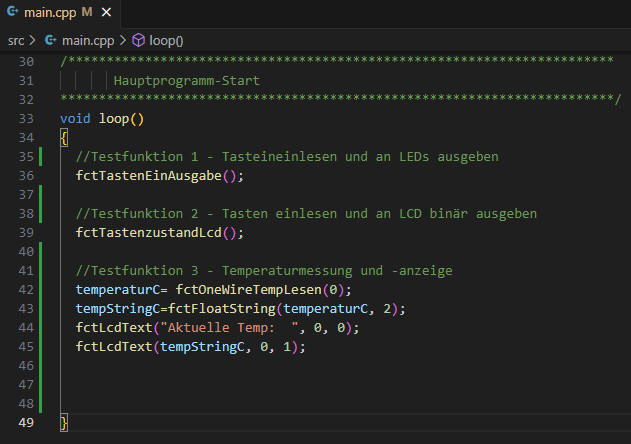Click line number 49 in the gutter
Image resolution: width=631 pixels, height=444 pixels.
point(25,424)
